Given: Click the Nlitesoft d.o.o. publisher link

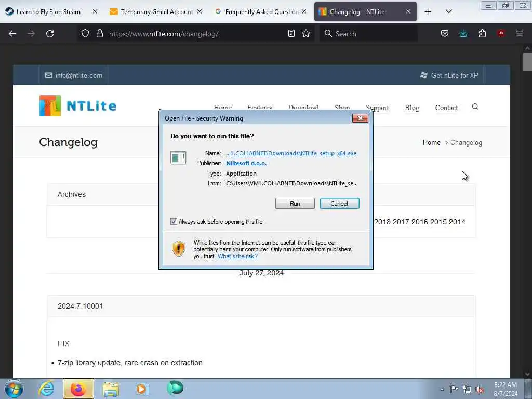Looking at the screenshot, I should [x=246, y=163].
